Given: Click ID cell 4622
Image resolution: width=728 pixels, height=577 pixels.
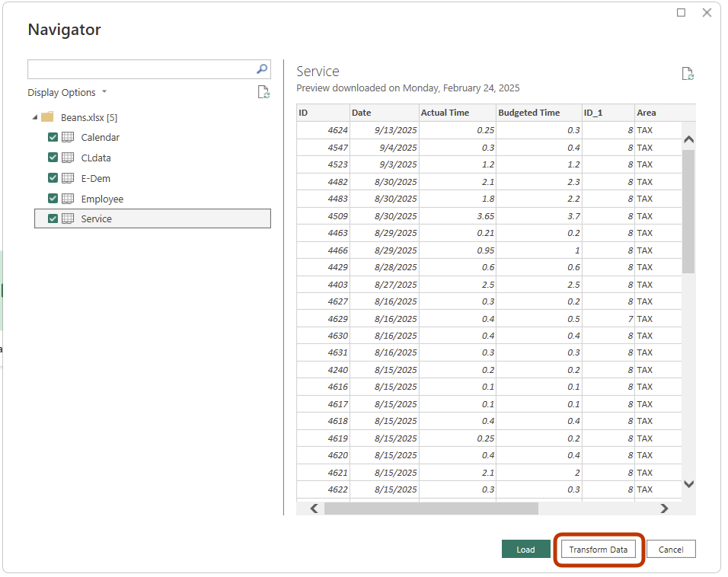Looking at the screenshot, I should [323, 489].
